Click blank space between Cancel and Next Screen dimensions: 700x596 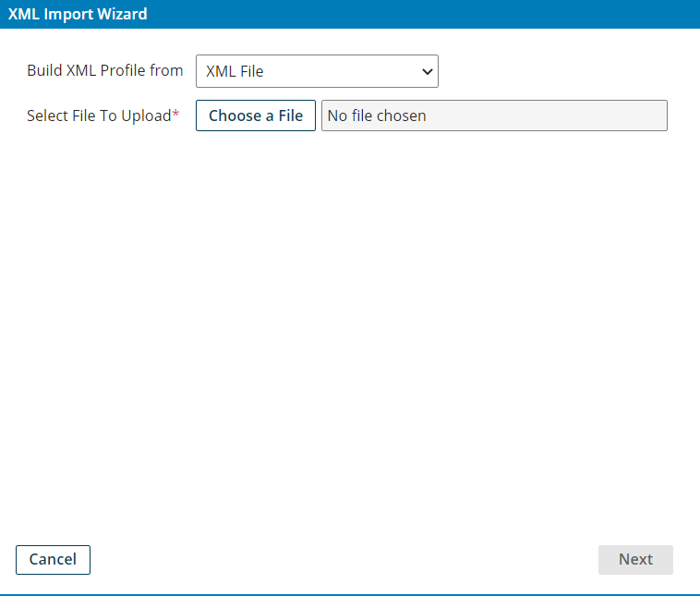click(x=342, y=559)
